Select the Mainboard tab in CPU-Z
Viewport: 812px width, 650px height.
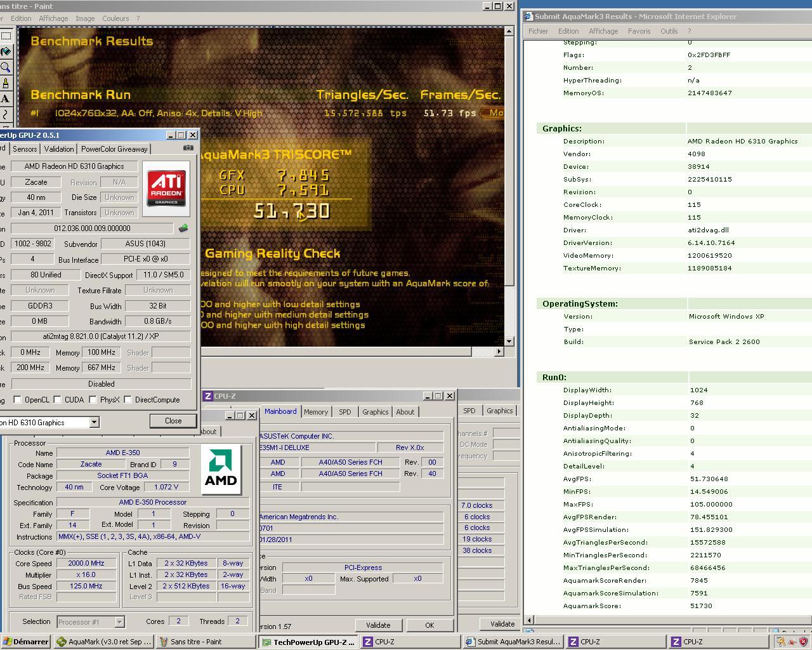pos(280,411)
